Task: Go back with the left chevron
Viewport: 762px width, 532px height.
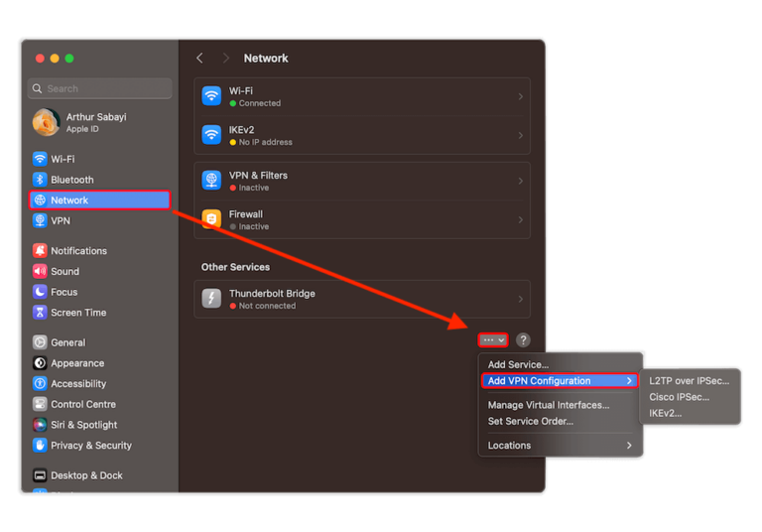Action: click(199, 59)
